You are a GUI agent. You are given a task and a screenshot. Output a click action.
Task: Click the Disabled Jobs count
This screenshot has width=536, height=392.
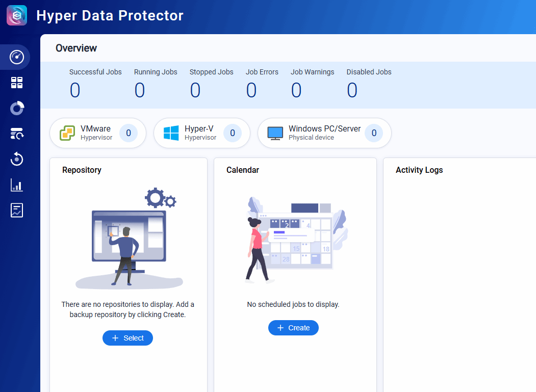pyautogui.click(x=352, y=90)
